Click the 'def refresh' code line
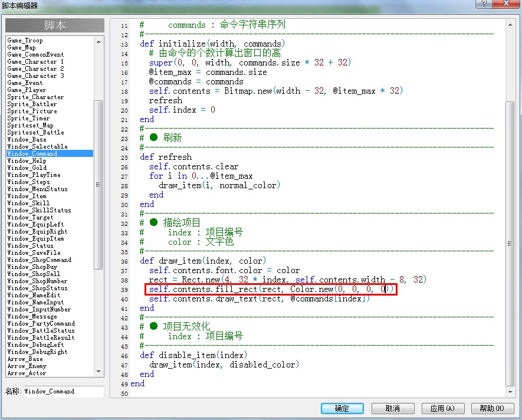 click(166, 157)
